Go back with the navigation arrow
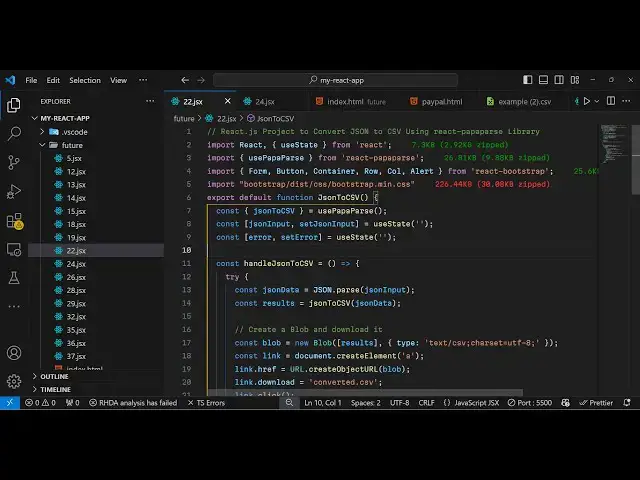Screen dimensions: 640x480 [x=185, y=80]
